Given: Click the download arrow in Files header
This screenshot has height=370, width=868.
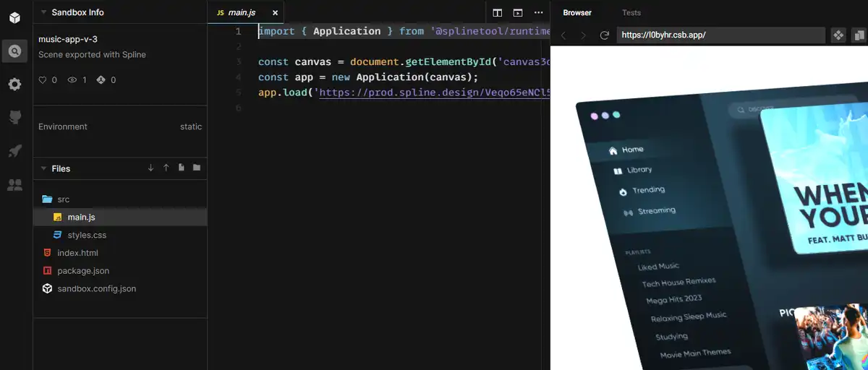Looking at the screenshot, I should tap(150, 168).
